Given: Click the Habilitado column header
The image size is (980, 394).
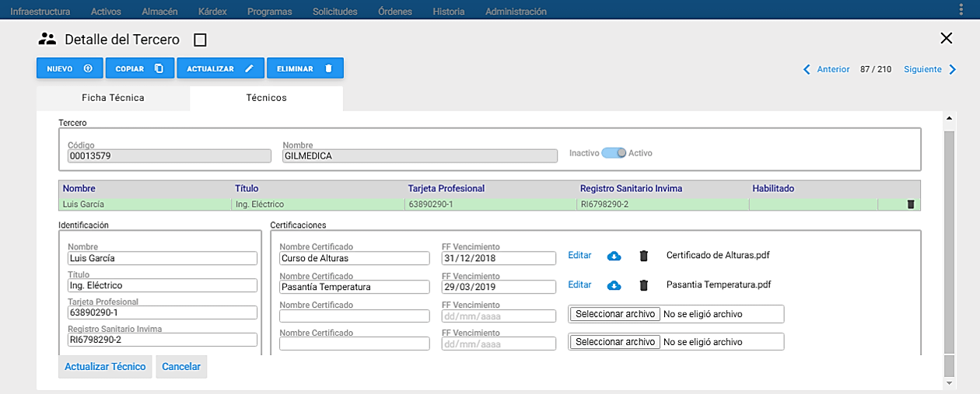Looking at the screenshot, I should (x=773, y=189).
